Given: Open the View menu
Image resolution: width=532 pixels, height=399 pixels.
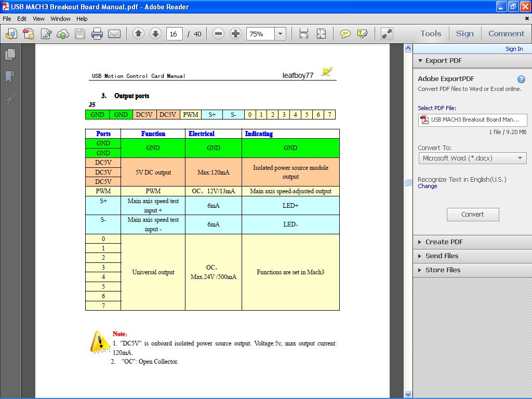Looking at the screenshot, I should pyautogui.click(x=38, y=19).
